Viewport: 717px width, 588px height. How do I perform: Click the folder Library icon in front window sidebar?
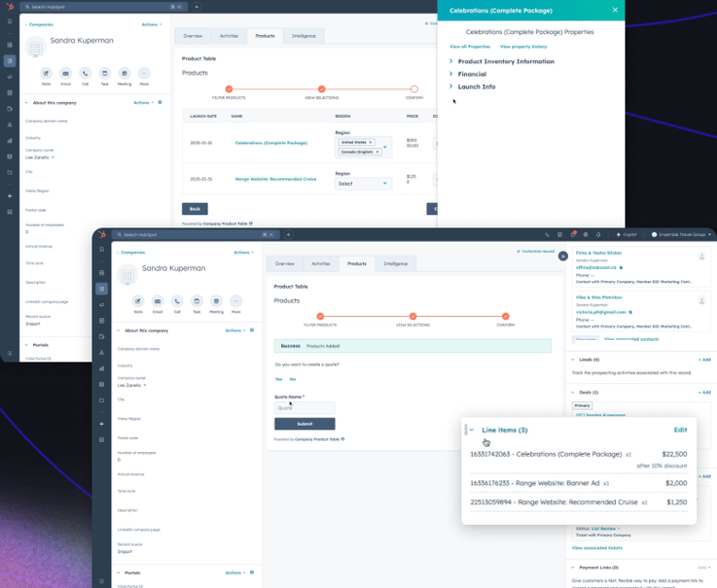click(x=102, y=400)
